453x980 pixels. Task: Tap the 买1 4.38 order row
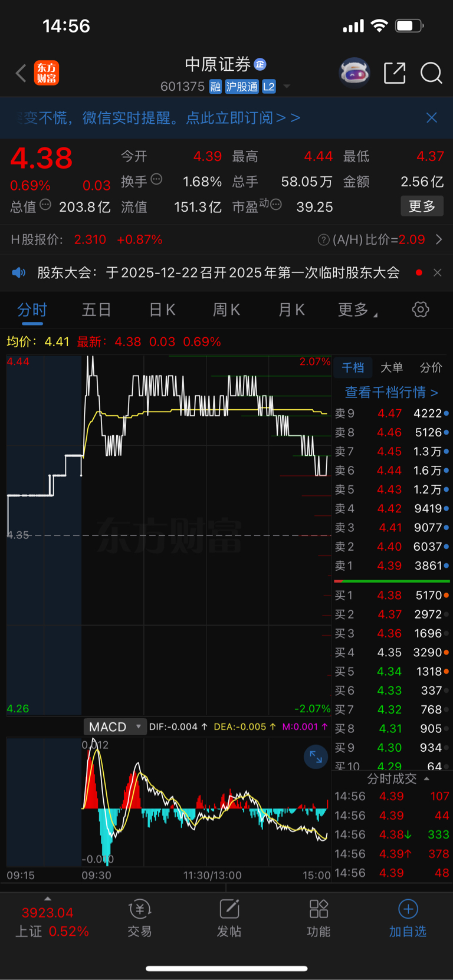pyautogui.click(x=392, y=596)
